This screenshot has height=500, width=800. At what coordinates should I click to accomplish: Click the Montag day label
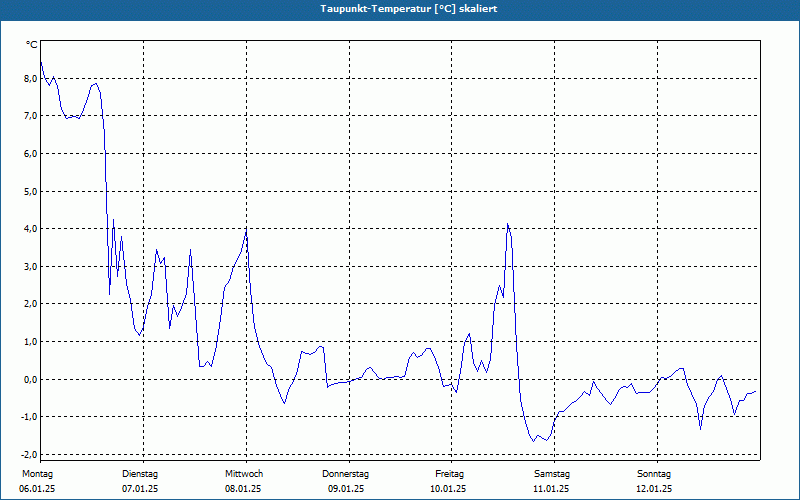pos(37,474)
